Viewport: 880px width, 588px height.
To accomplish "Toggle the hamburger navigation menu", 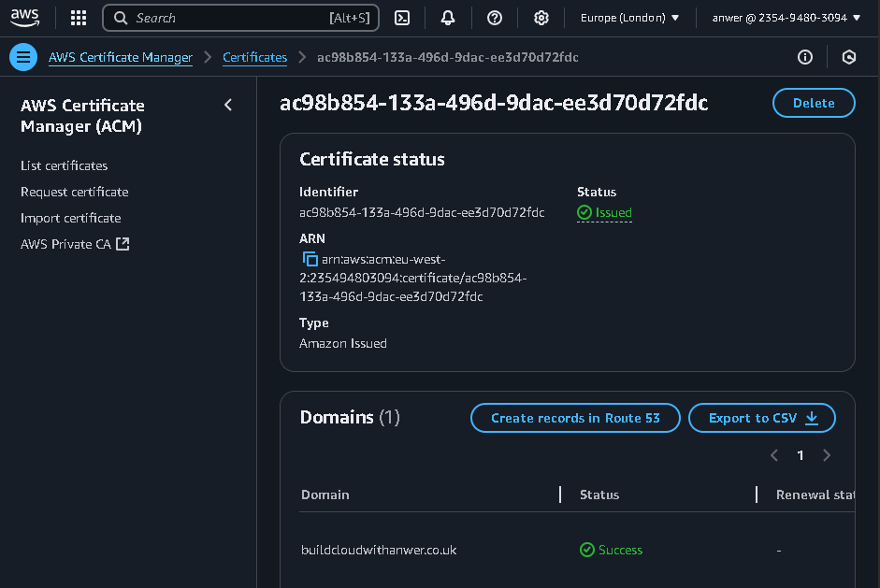I will (23, 57).
